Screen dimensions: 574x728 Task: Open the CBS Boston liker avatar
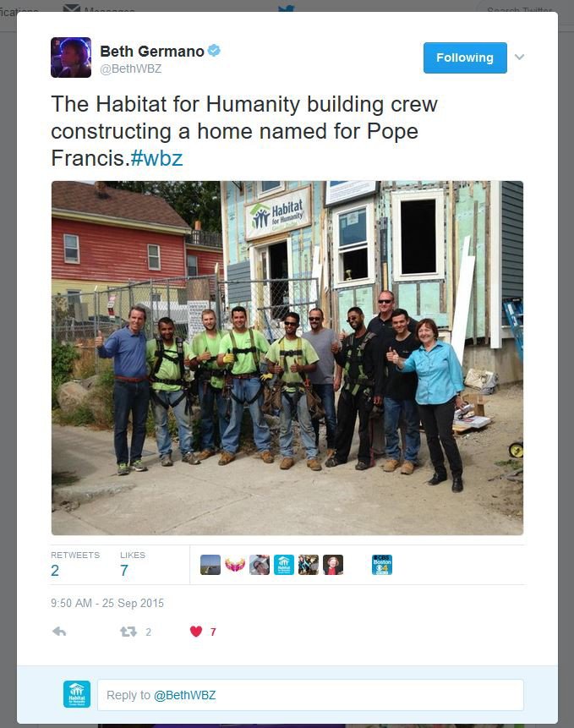pos(382,565)
